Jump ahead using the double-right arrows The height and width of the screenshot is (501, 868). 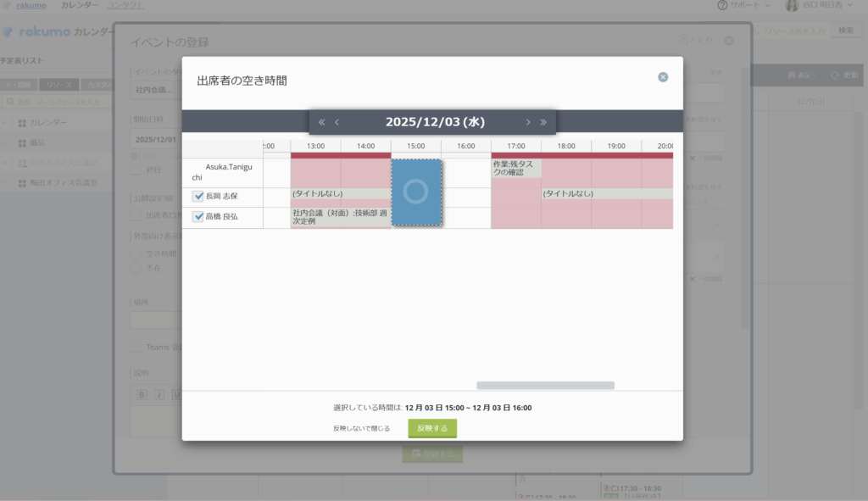coord(543,121)
